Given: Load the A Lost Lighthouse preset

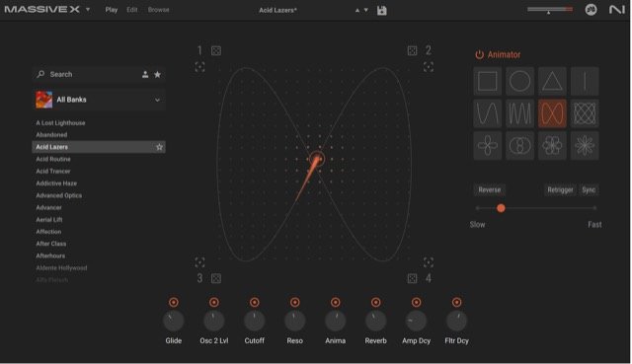Looking at the screenshot, I should [x=60, y=122].
